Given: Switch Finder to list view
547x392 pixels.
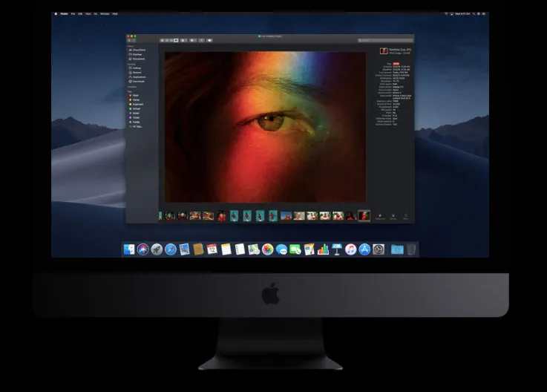Looking at the screenshot, I should coord(167,41).
